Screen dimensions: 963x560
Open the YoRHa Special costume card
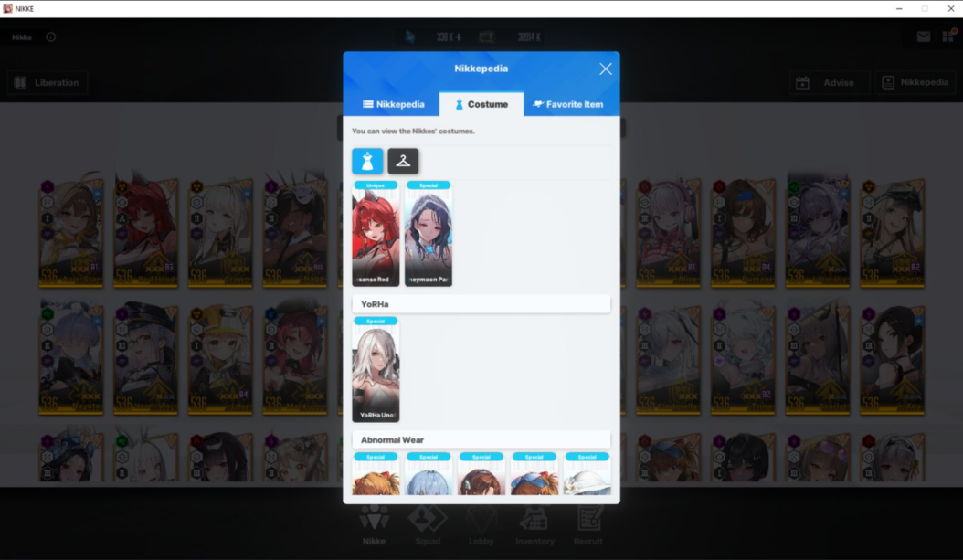pyautogui.click(x=376, y=369)
